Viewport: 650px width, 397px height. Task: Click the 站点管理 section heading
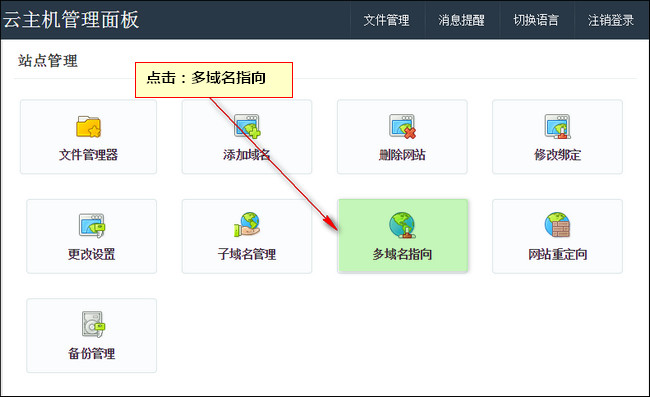coord(48,61)
